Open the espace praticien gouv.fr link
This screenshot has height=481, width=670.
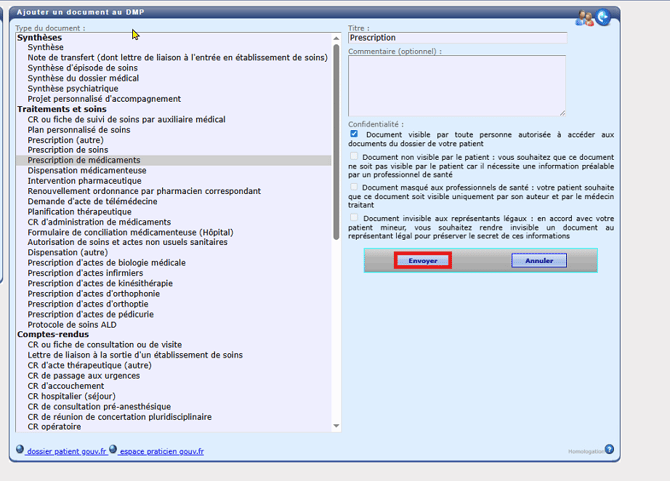[x=161, y=452]
